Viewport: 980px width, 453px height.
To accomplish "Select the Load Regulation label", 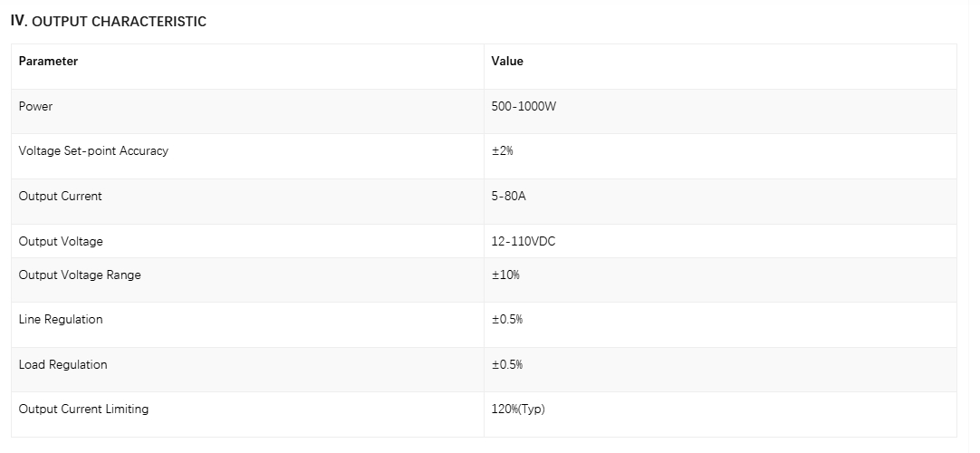I will click(x=62, y=364).
